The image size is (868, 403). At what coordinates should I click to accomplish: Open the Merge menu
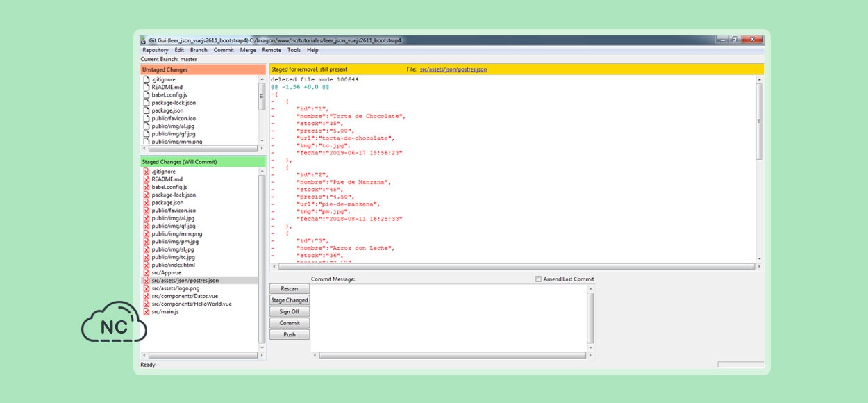click(248, 50)
